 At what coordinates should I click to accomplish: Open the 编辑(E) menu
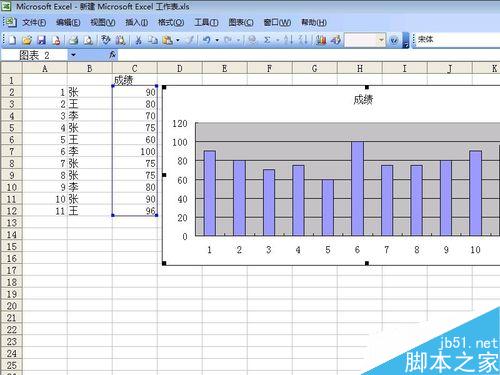(68, 23)
